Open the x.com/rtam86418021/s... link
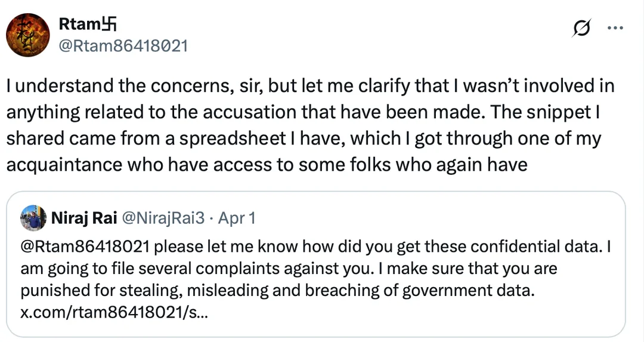This screenshot has width=644, height=342. click(x=114, y=313)
